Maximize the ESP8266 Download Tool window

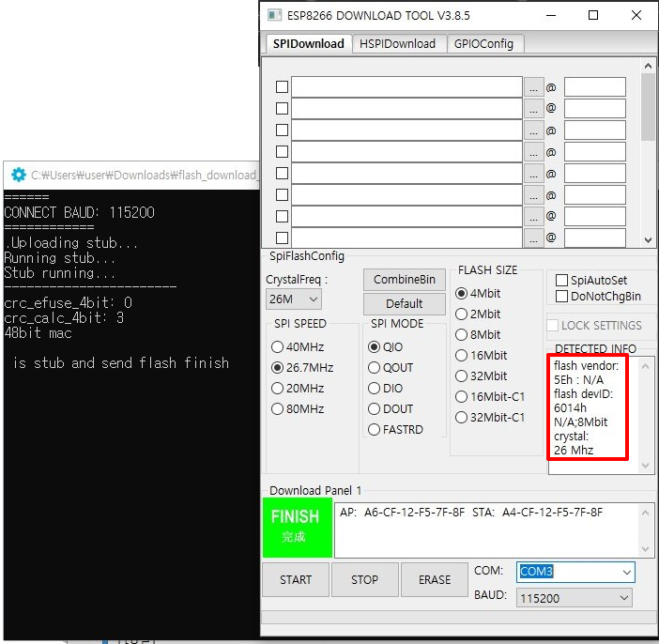point(593,16)
